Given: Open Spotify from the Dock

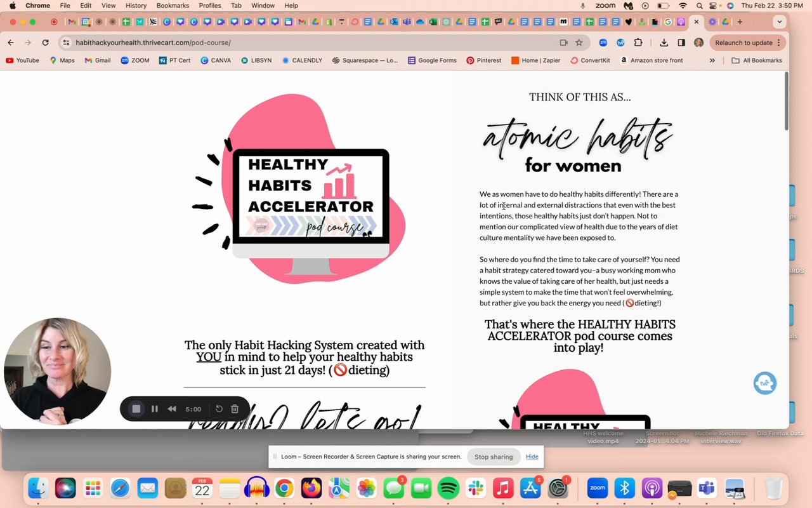Looking at the screenshot, I should click(448, 488).
